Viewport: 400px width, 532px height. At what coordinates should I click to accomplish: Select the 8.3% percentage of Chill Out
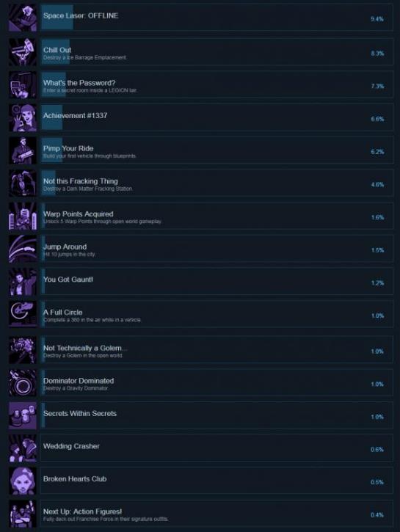[x=377, y=54]
